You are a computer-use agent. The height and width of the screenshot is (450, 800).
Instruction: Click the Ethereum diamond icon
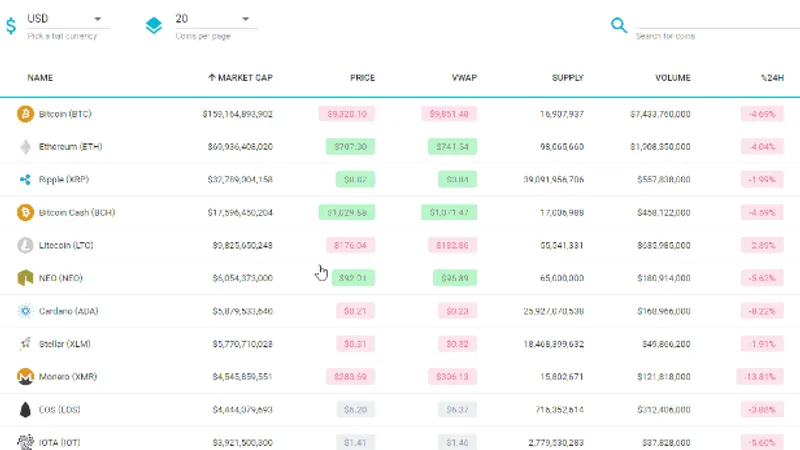[25, 147]
